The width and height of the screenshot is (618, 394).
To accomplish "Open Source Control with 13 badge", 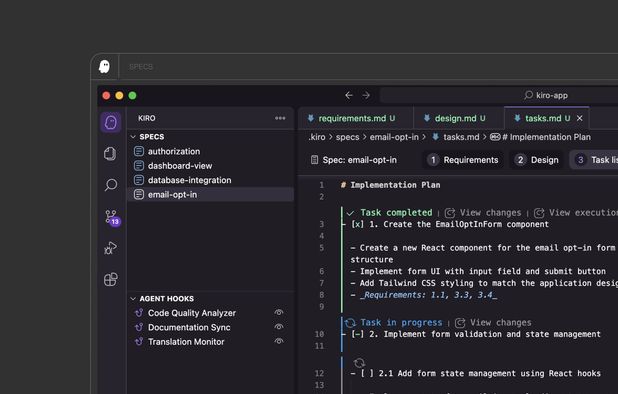I will pos(112,217).
